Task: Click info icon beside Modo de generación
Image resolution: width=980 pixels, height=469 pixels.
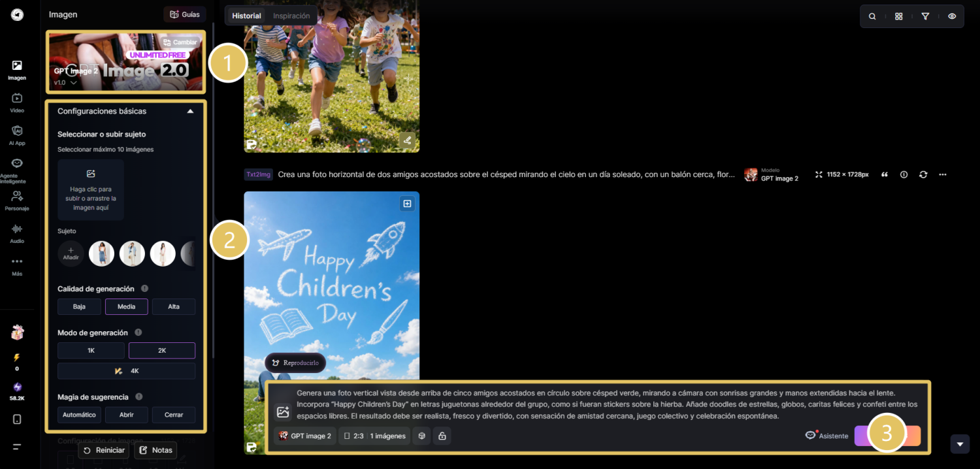Action: tap(138, 332)
